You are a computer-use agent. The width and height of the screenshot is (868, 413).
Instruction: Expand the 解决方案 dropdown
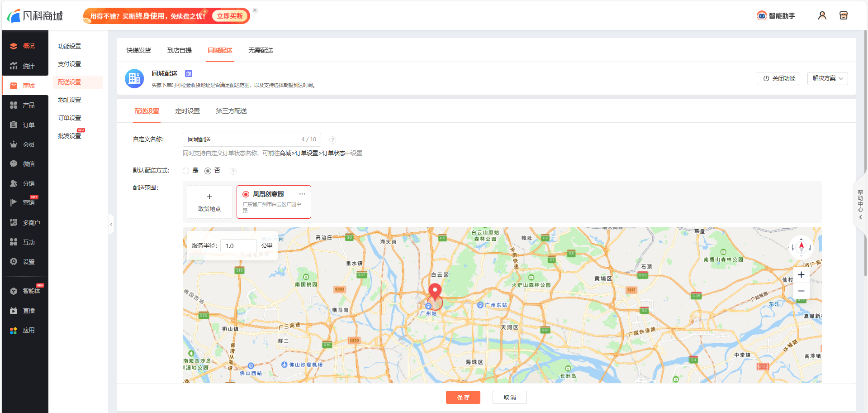[x=827, y=78]
